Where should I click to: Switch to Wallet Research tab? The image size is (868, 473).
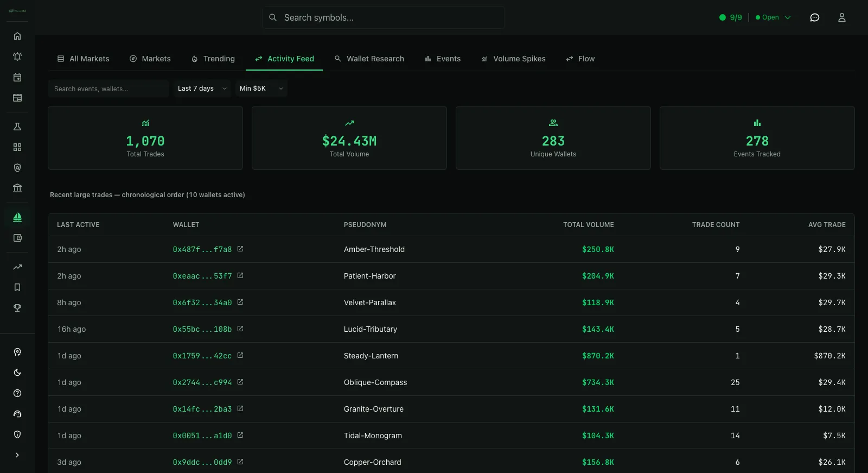369,59
